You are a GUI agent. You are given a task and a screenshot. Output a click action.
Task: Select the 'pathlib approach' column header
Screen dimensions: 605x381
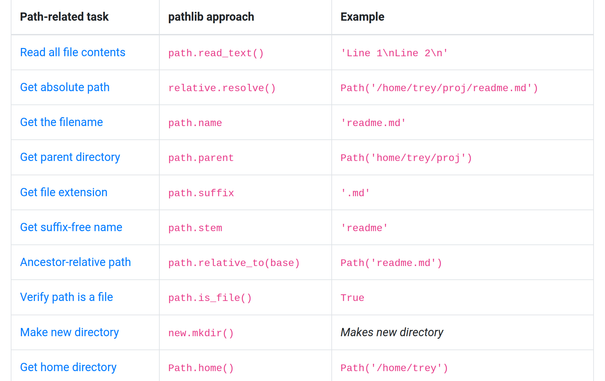[211, 17]
